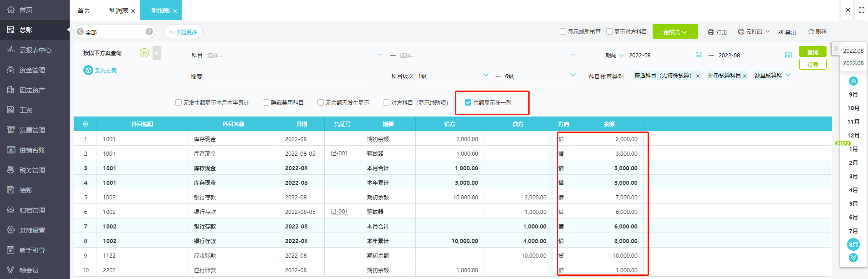The width and height of the screenshot is (868, 279).
Task: Open the table column settings gear
Action: (85, 124)
